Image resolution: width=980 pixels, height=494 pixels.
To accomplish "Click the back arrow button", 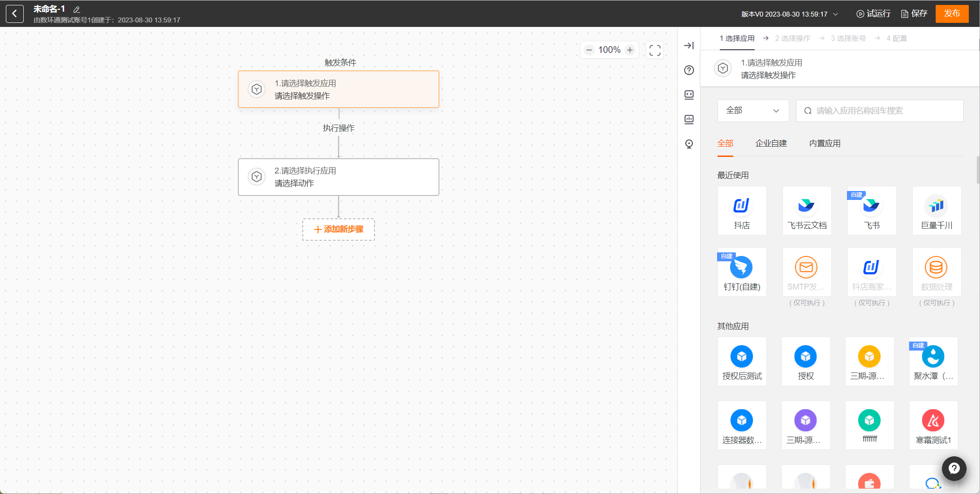I will [x=15, y=13].
